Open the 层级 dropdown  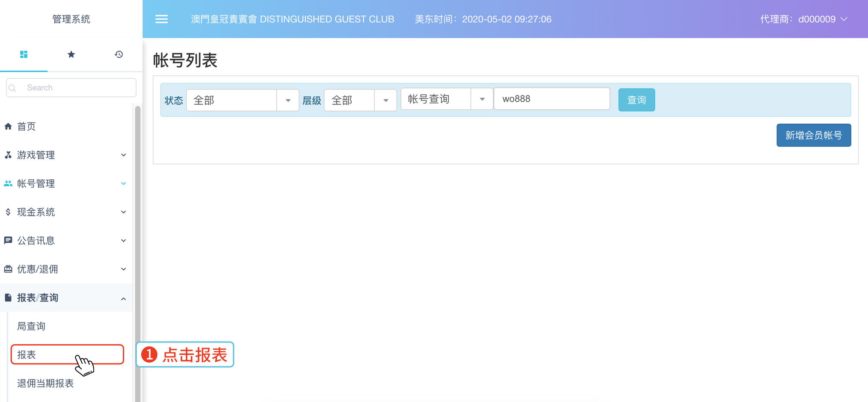(x=360, y=100)
